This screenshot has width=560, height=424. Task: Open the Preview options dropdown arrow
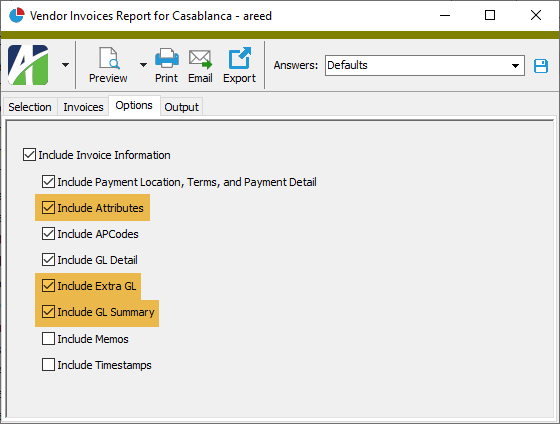coord(143,65)
